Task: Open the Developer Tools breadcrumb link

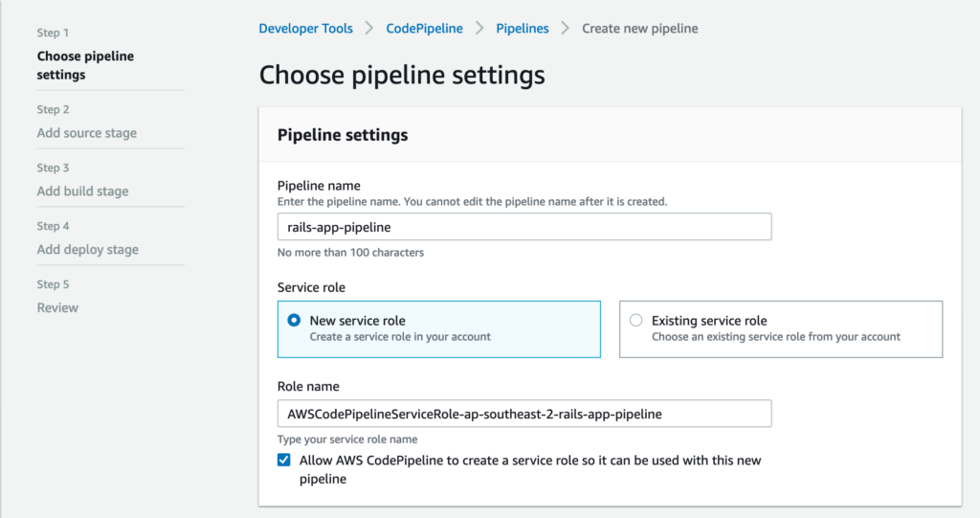Action: point(305,28)
